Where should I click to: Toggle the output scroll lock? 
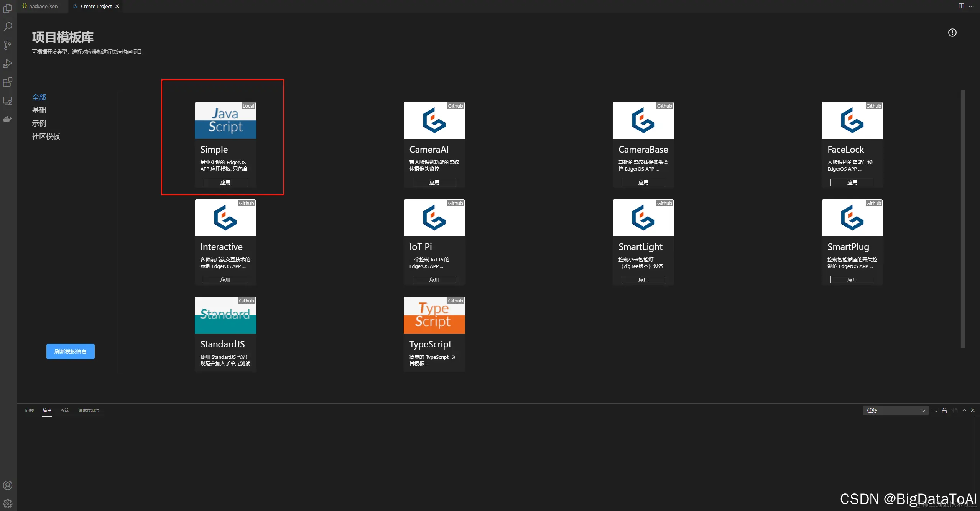pyautogui.click(x=944, y=411)
